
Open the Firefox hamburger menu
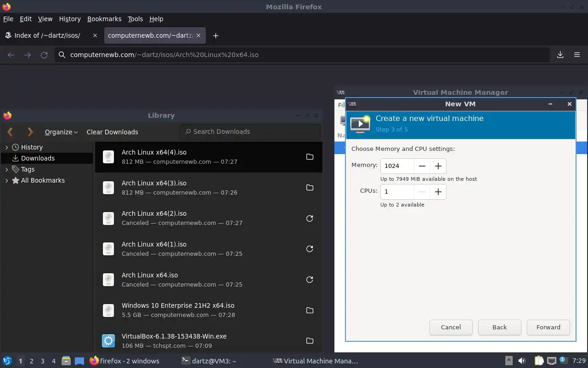click(577, 55)
